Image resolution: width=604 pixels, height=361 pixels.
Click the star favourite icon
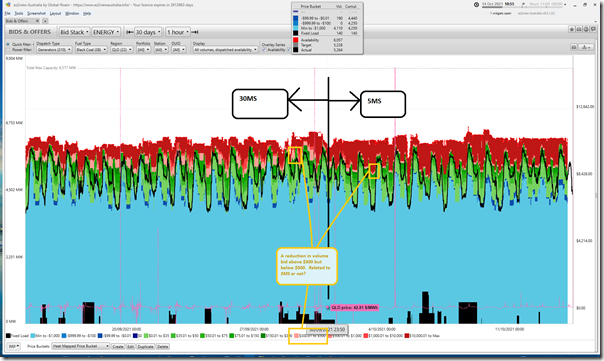tap(572, 29)
